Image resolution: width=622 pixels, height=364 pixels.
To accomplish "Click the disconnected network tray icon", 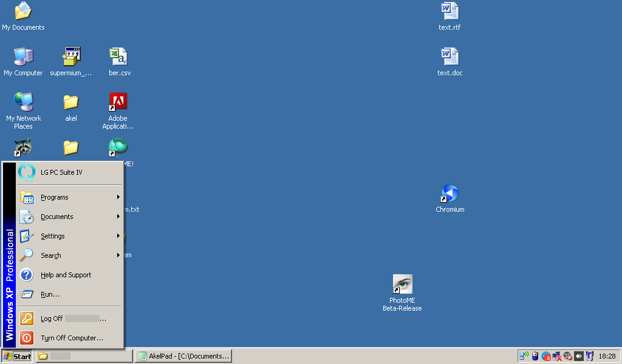I will [x=557, y=357].
